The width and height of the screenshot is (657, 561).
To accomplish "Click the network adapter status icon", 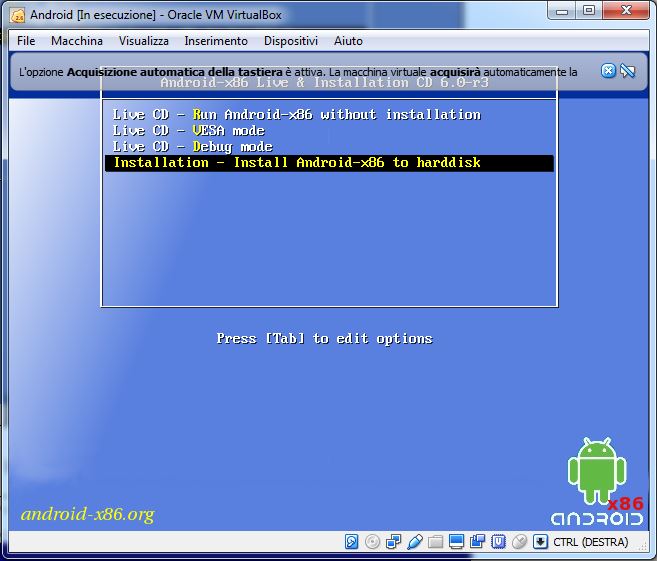I will (x=393, y=542).
